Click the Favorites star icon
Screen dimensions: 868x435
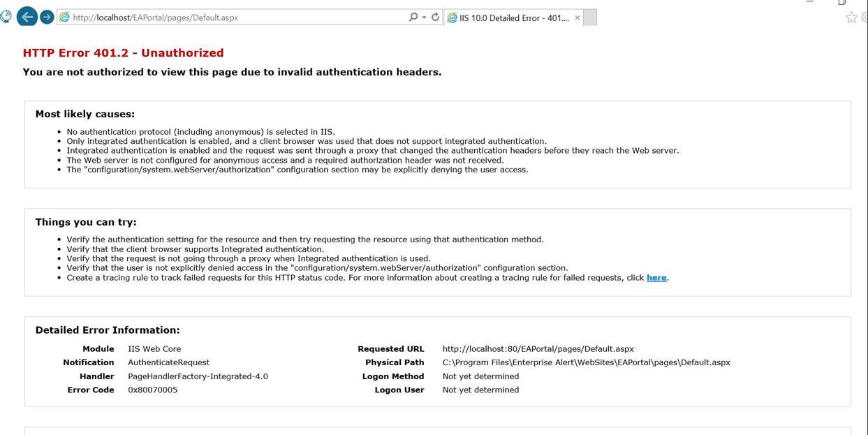[x=851, y=17]
